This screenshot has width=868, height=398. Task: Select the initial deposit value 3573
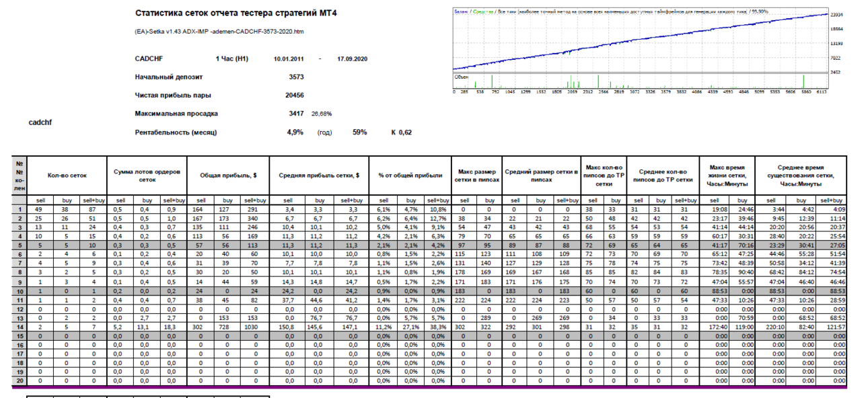[296, 77]
